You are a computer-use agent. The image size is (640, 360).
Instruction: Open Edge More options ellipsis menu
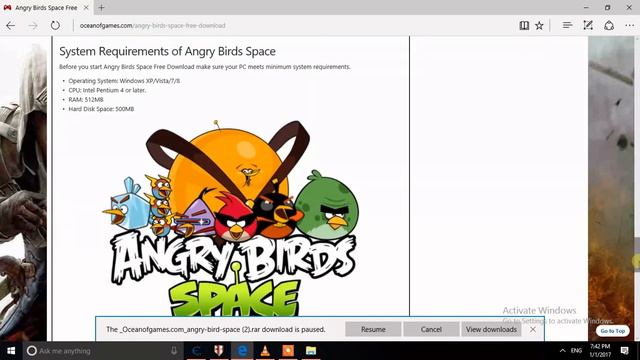point(629,25)
